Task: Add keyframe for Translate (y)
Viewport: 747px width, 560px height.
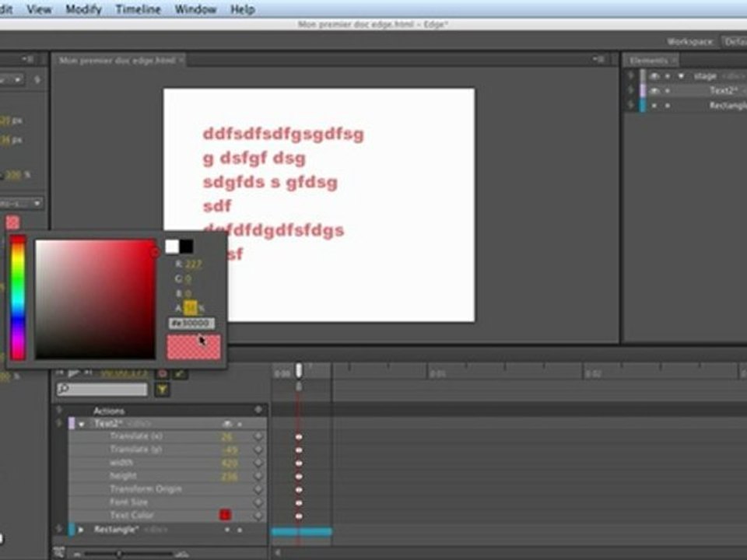Action: [258, 450]
